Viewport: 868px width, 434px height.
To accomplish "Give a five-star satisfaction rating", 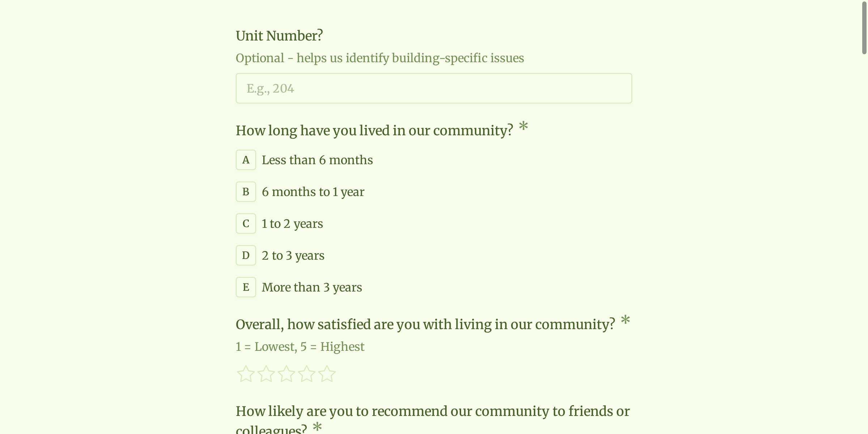I will pyautogui.click(x=327, y=373).
